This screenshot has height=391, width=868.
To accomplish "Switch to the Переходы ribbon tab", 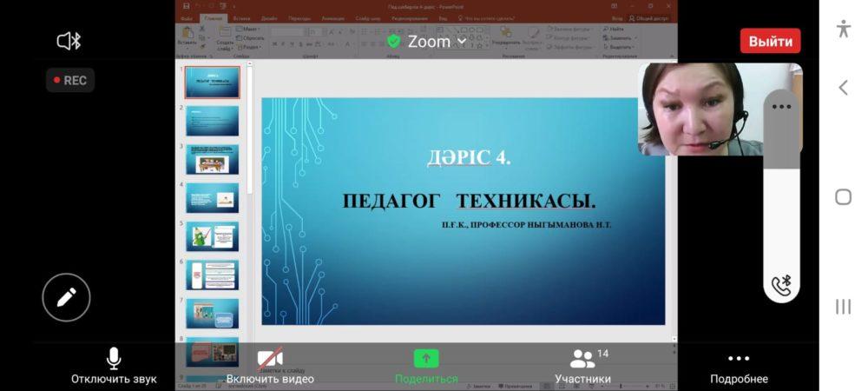I will [x=300, y=19].
